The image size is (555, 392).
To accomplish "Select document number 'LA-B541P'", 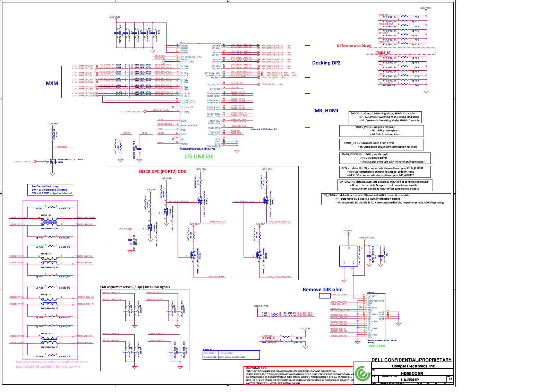I will 410,380.
